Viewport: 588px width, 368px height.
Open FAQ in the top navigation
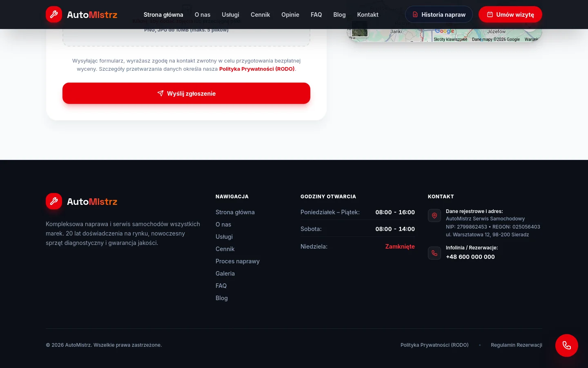[316, 15]
